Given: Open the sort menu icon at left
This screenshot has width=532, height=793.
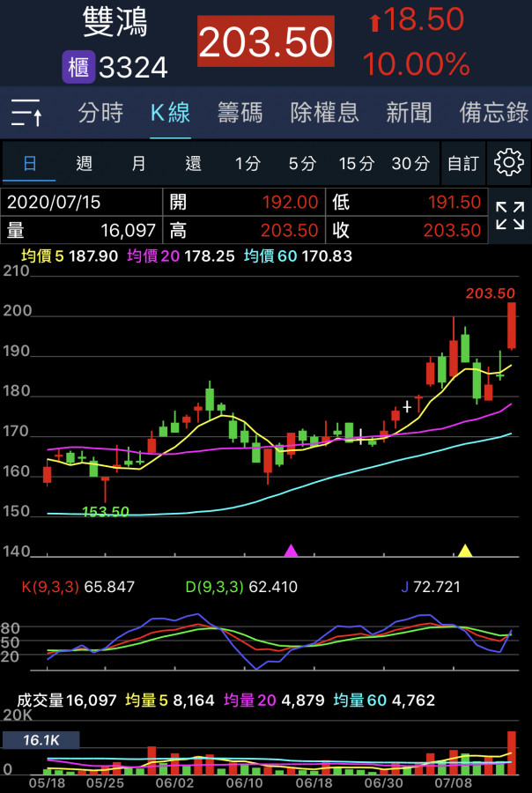Looking at the screenshot, I should coord(27,113).
